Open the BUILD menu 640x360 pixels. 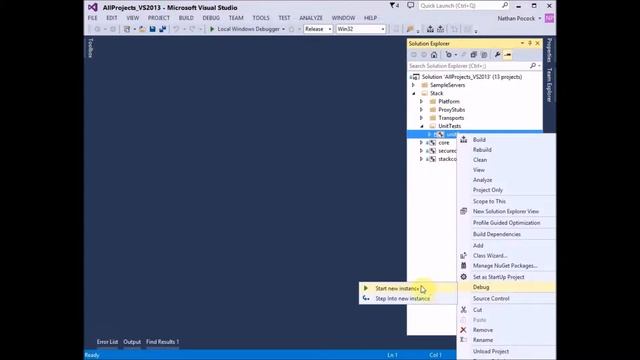(186, 18)
